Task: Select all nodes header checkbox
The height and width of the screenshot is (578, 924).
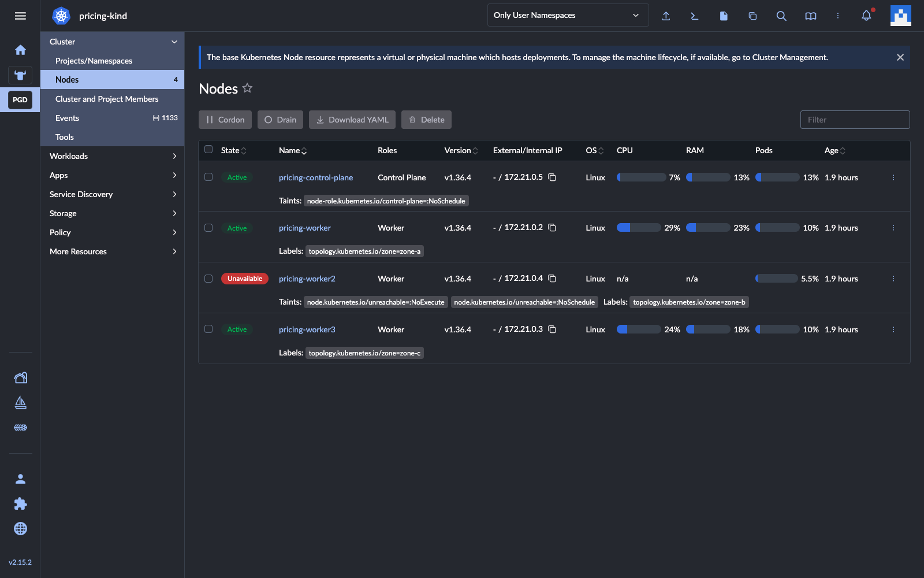Action: coord(208,149)
